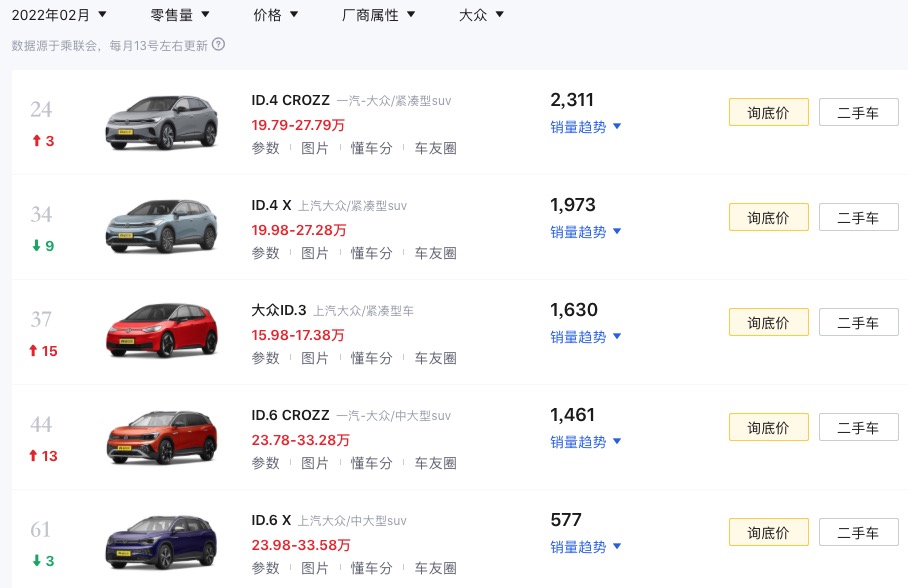
Task: Click the help question mark icon
Action: pyautogui.click(x=219, y=44)
